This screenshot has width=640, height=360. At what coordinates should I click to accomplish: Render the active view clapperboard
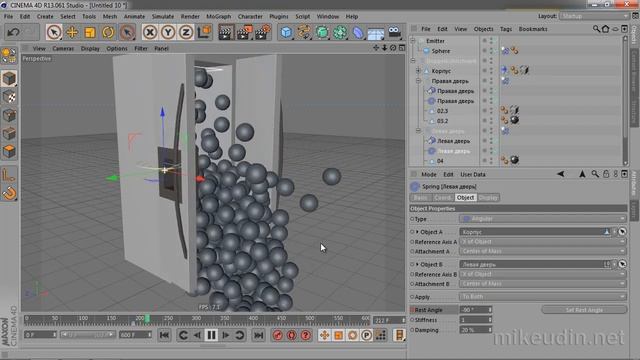(225, 32)
